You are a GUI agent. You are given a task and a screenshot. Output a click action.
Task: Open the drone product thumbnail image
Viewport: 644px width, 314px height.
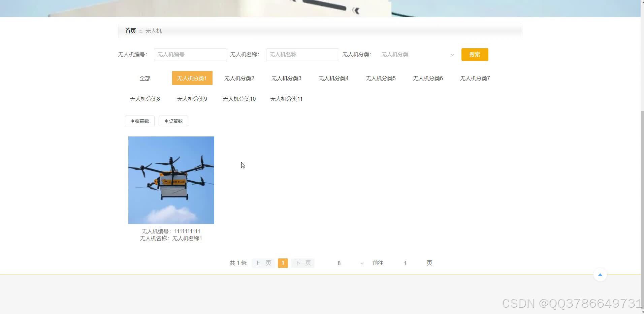171,180
